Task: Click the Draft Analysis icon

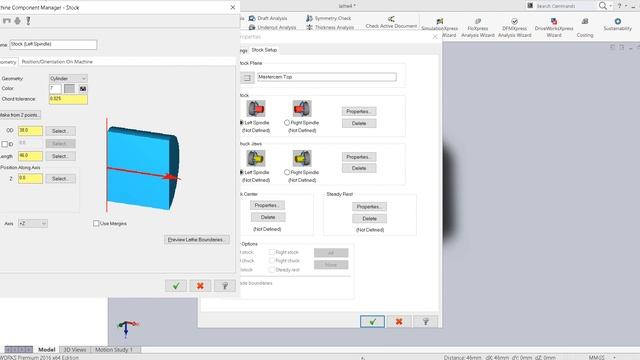Action: 252,18
